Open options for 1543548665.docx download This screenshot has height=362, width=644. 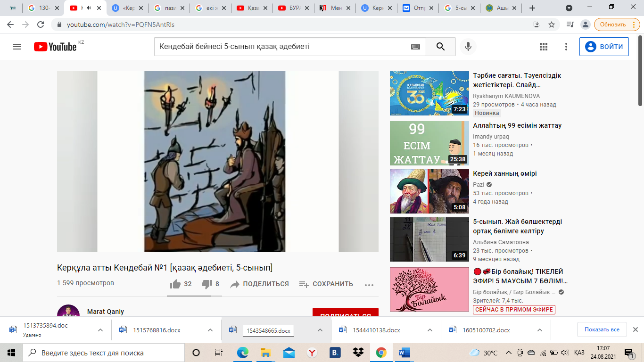tap(320, 330)
